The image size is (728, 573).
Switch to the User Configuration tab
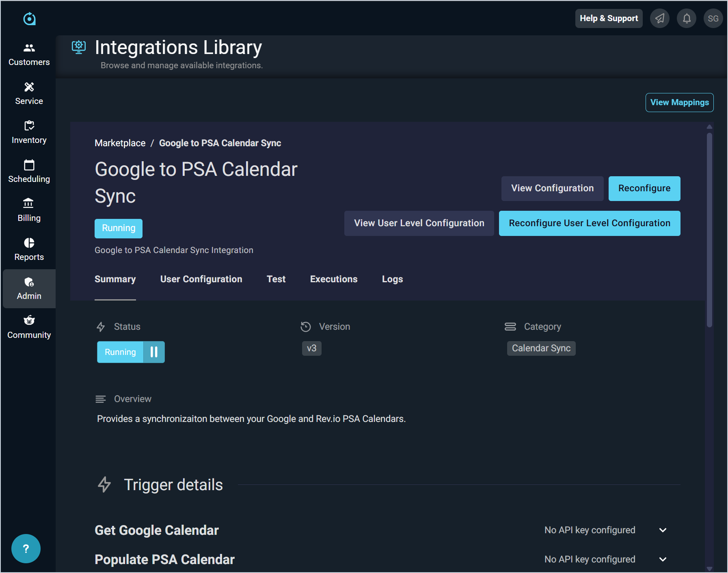(201, 279)
